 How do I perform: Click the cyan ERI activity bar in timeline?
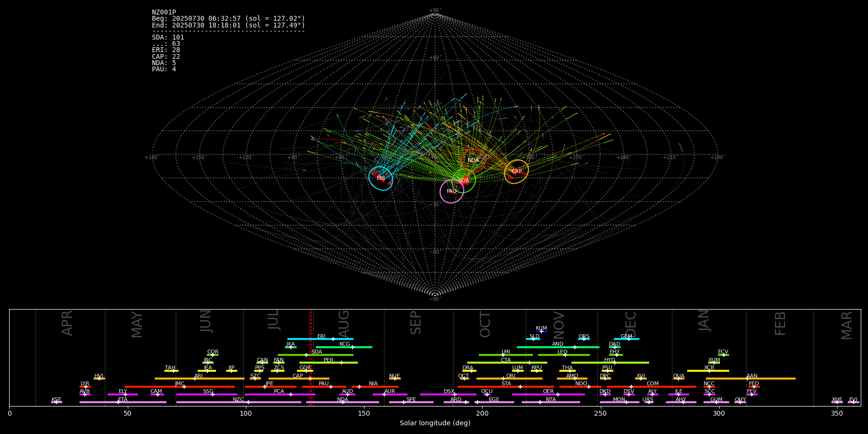click(x=320, y=339)
